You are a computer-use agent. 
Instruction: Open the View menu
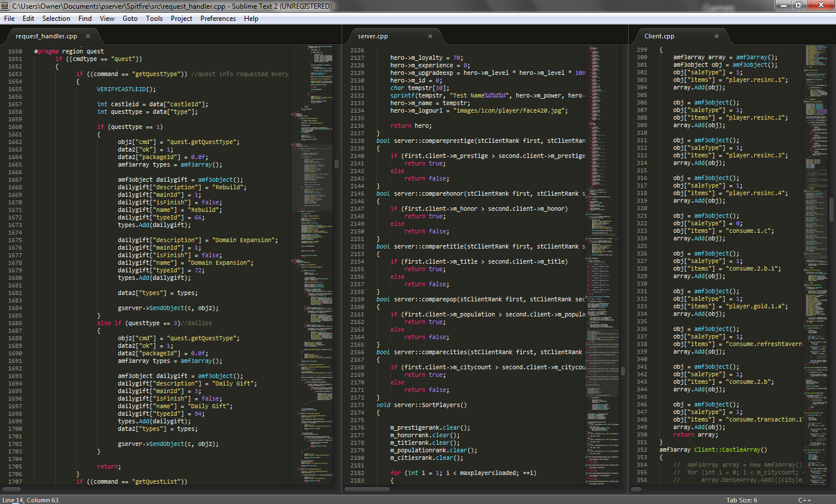coord(107,19)
